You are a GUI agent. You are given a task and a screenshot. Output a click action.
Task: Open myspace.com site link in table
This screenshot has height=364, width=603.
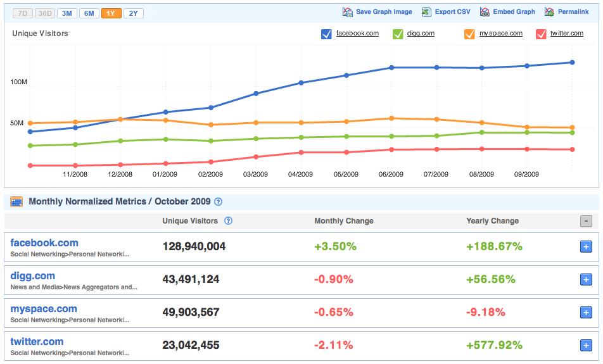coord(44,309)
